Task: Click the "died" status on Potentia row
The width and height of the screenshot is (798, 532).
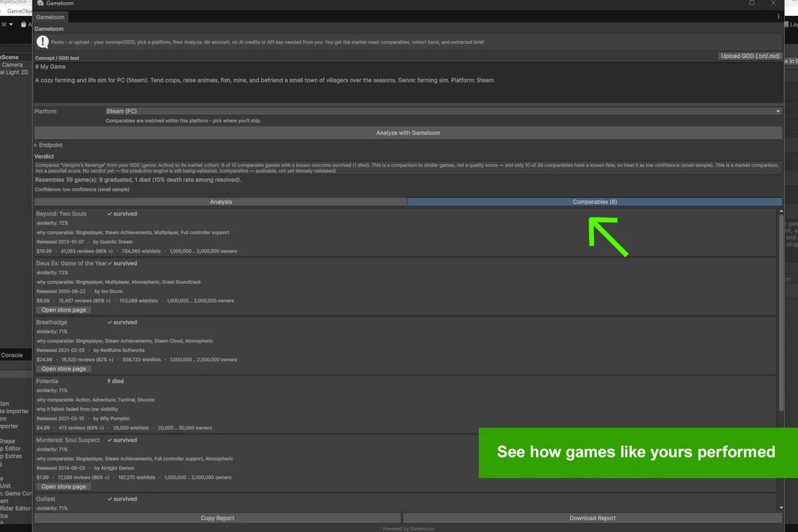Action: (116, 381)
